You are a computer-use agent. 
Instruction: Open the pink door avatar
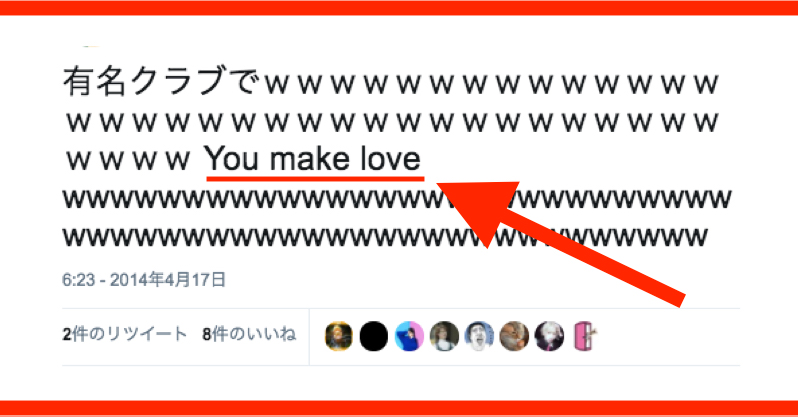584,336
